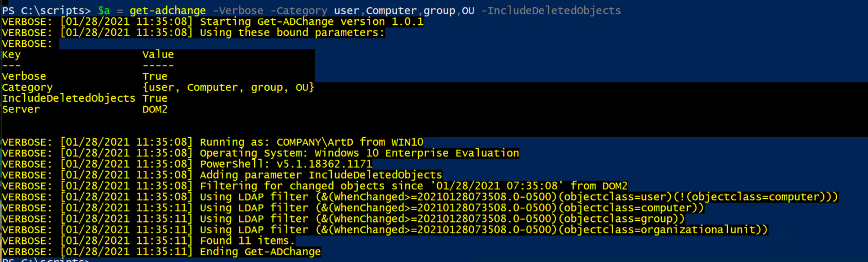Click the 'Operating System: Windows 10 Enterprise' line
Screen dimensions: 868x262
(x=261, y=153)
